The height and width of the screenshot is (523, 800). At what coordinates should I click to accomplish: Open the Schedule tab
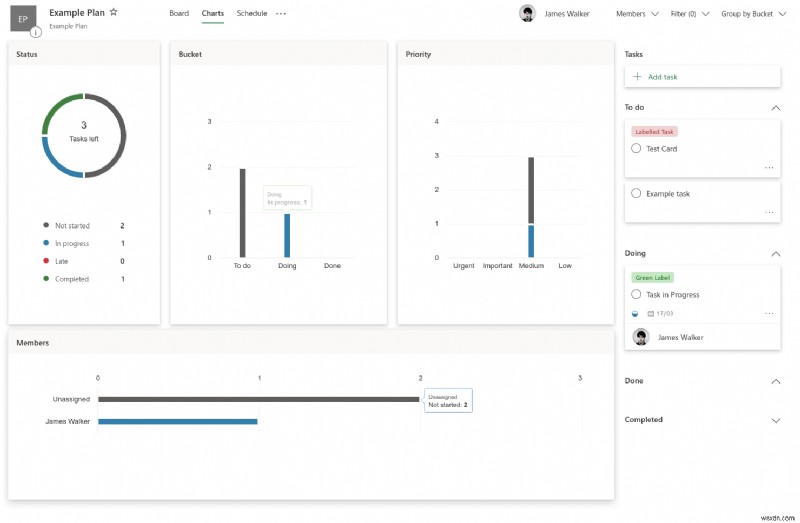[x=252, y=13]
